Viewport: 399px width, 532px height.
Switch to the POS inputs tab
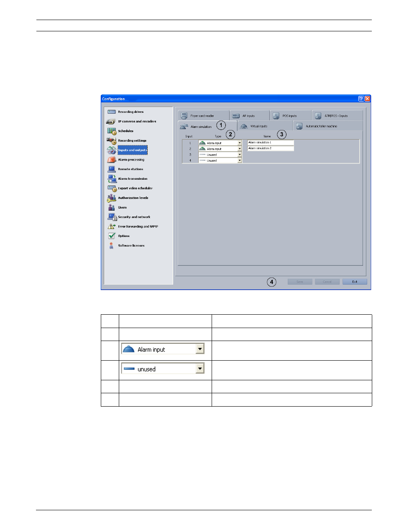291,116
